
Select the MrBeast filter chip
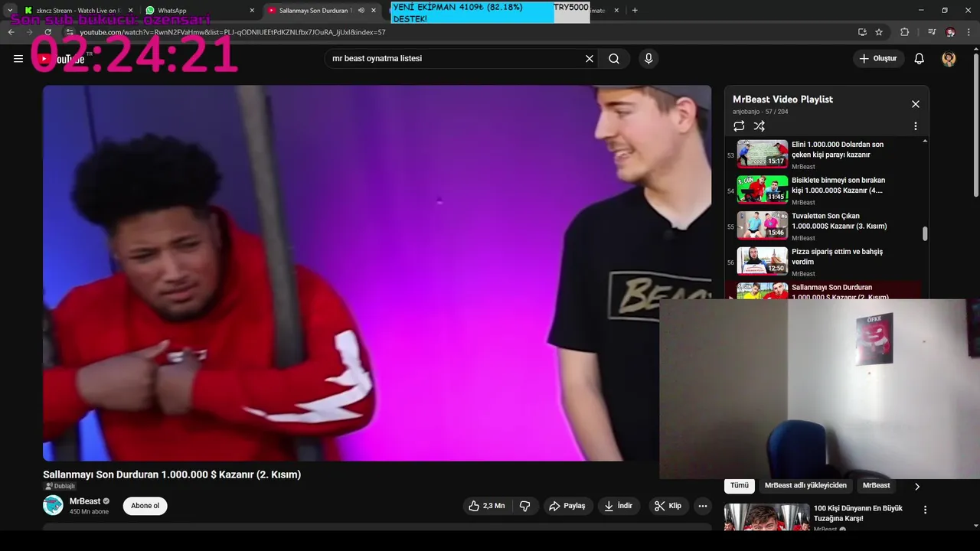(876, 485)
